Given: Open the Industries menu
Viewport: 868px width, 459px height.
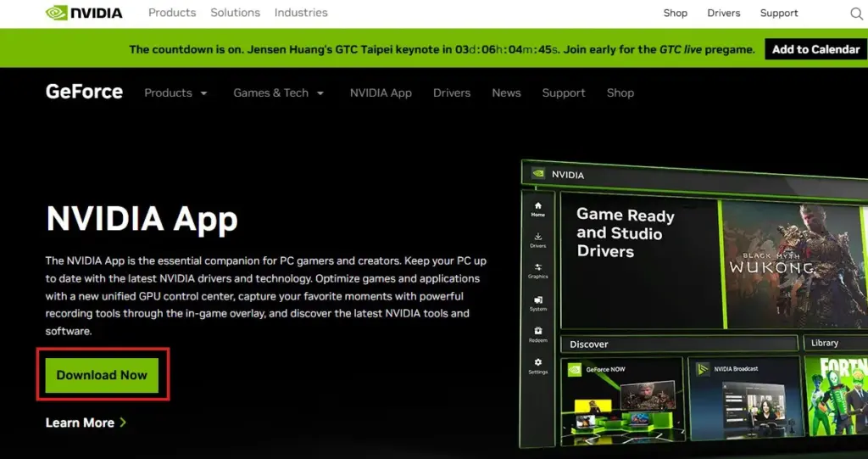Looking at the screenshot, I should (301, 13).
